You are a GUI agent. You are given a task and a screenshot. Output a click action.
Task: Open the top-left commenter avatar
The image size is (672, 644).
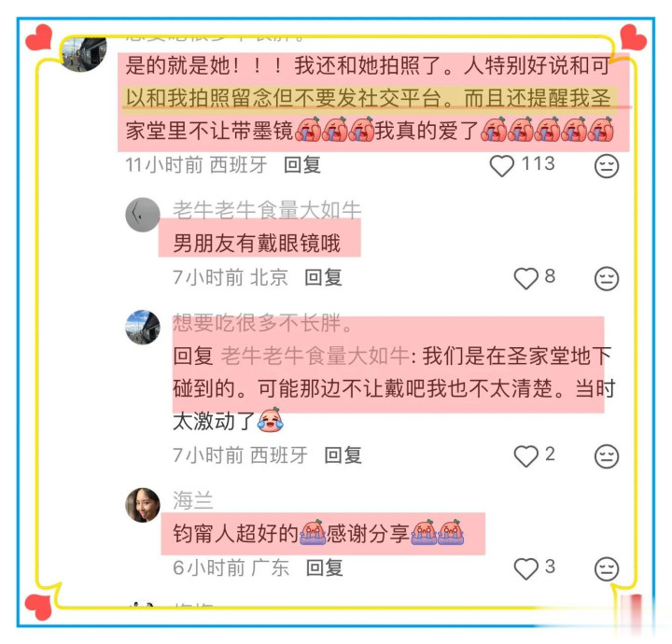[84, 53]
